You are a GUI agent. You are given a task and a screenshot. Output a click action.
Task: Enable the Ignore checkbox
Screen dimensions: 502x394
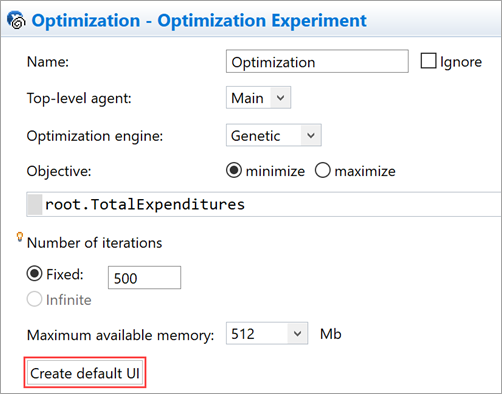click(x=428, y=61)
